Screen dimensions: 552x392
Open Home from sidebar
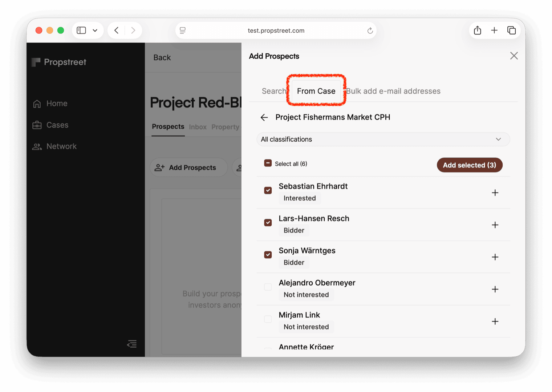point(57,104)
